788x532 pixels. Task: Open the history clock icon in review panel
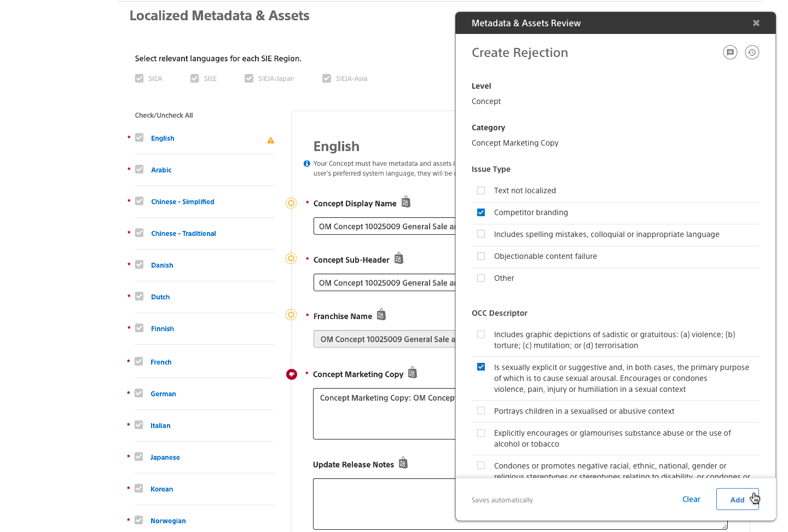752,53
